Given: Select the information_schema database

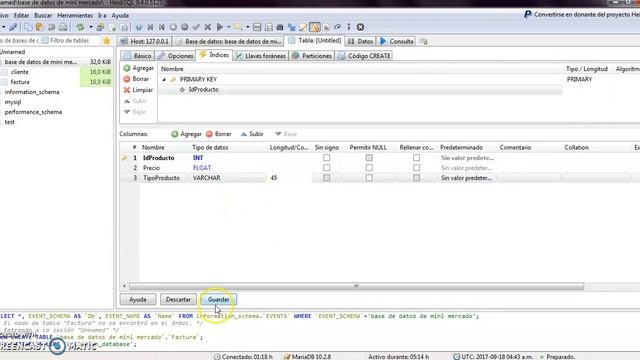Looking at the screenshot, I should [x=32, y=92].
